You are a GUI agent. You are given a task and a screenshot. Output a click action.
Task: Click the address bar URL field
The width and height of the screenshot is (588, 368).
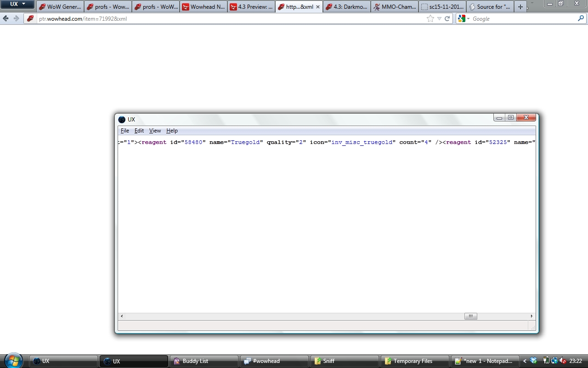click(230, 19)
